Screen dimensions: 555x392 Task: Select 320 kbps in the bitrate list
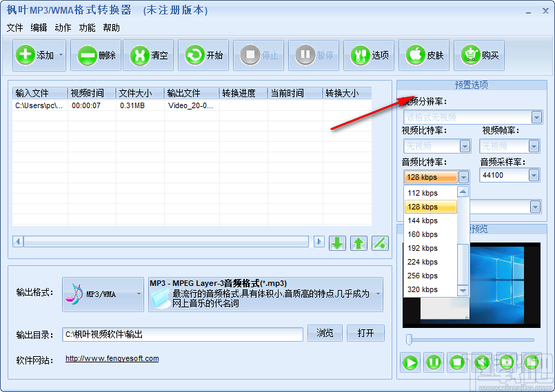431,290
